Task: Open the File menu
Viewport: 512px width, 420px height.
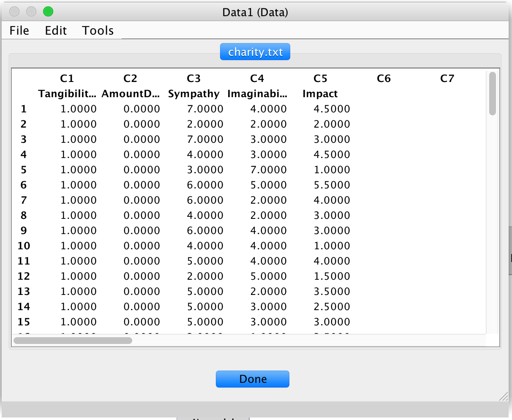Action: click(x=19, y=30)
